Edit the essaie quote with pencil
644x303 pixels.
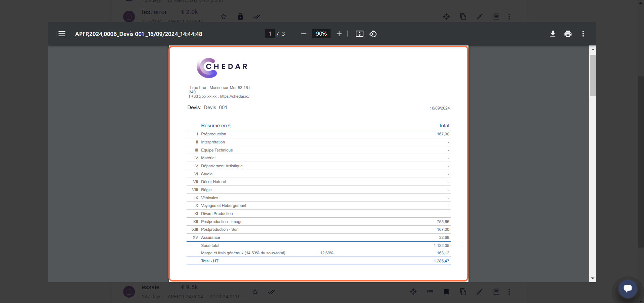click(x=480, y=292)
